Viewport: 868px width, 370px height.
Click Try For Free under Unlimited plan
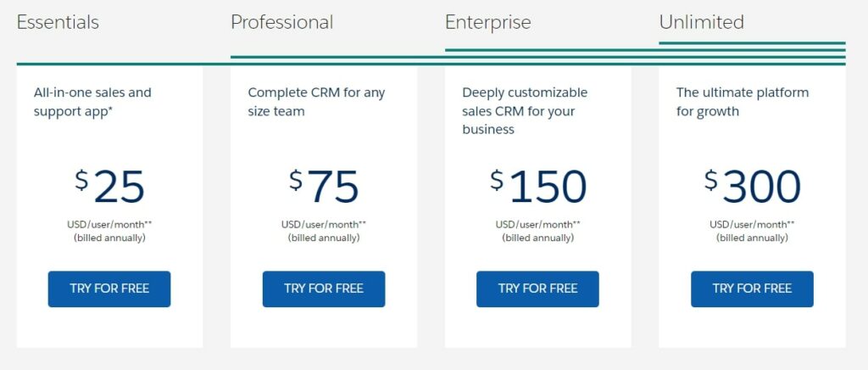coord(753,289)
